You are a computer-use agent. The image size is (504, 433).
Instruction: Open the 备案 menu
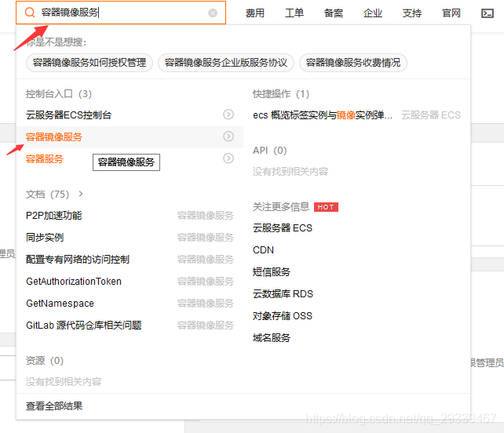pyautogui.click(x=334, y=13)
